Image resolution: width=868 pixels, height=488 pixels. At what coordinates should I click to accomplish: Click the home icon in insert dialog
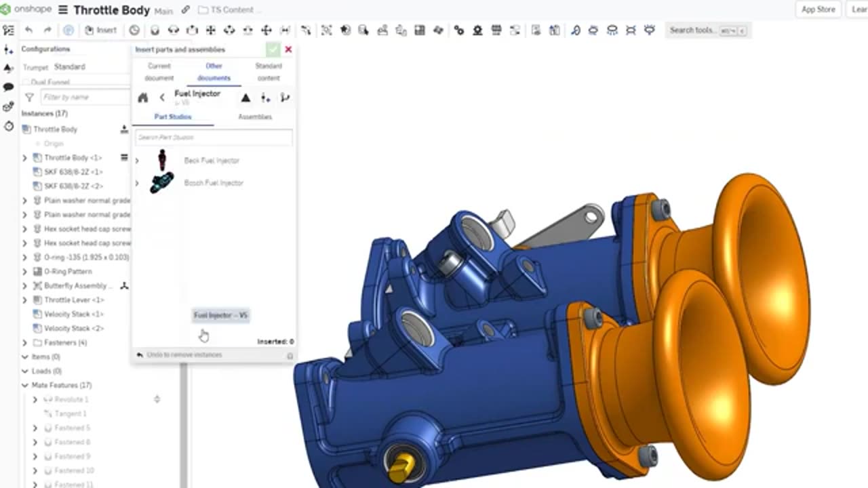click(x=143, y=98)
